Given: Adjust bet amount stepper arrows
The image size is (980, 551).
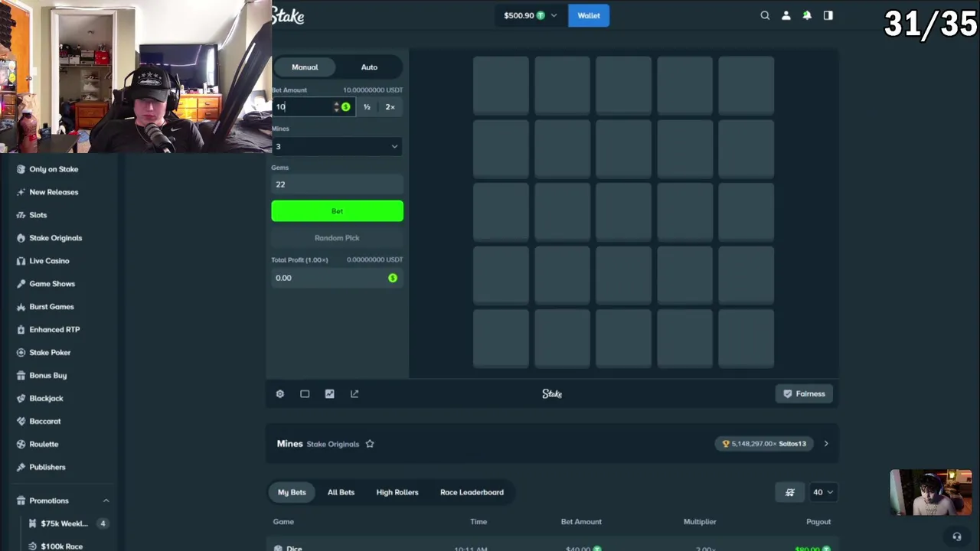Looking at the screenshot, I should pos(336,107).
